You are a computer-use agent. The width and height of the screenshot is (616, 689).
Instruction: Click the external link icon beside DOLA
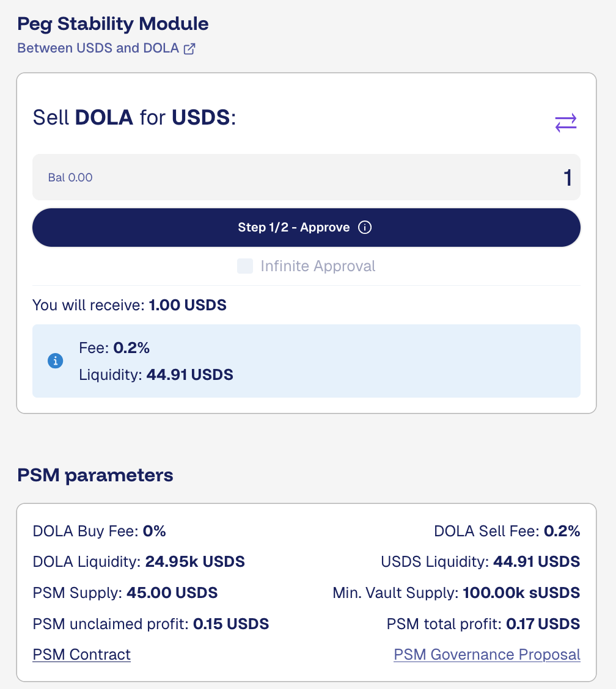pyautogui.click(x=189, y=49)
